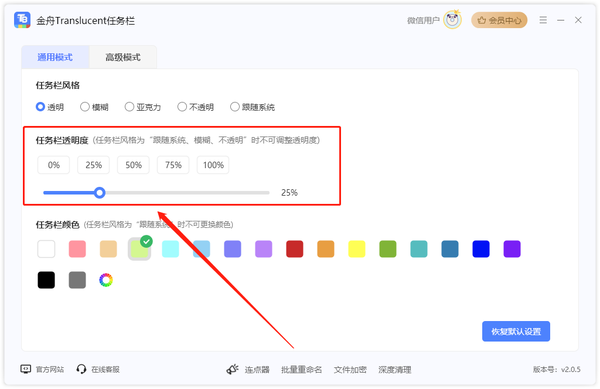The width and height of the screenshot is (600, 389).
Task: Launch the 连点器 tool icon
Action: [233, 369]
